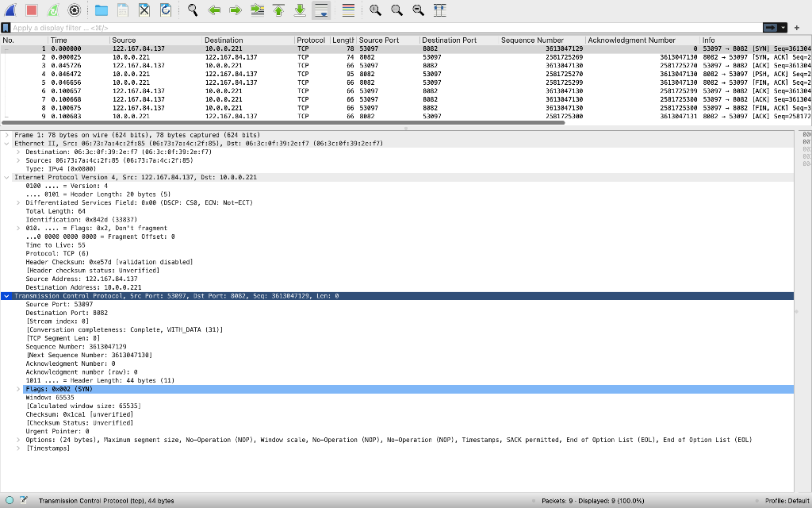Collapse the Transmission Control Protocol section
The height and width of the screenshot is (508, 812).
6,295
